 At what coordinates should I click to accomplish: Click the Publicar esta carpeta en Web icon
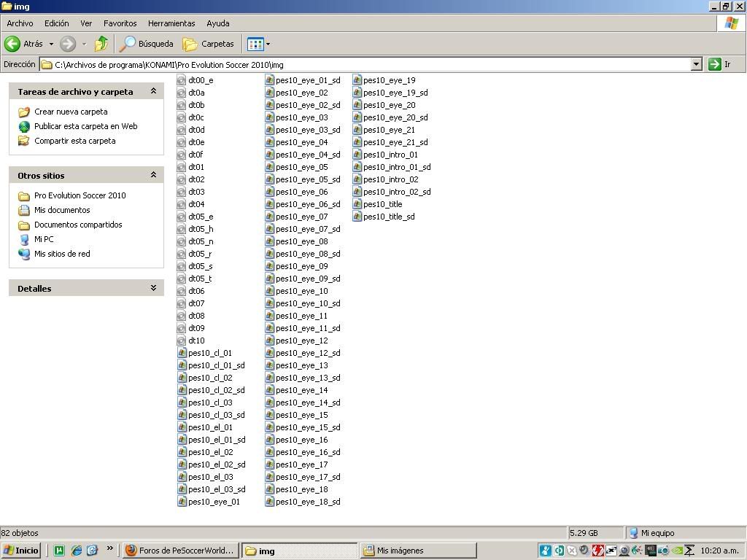[x=24, y=126]
